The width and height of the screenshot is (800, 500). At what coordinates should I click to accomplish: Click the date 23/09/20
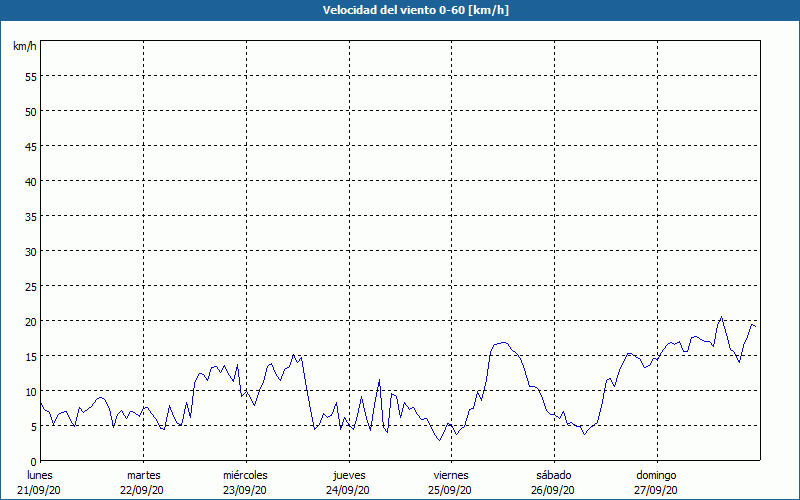(x=245, y=490)
